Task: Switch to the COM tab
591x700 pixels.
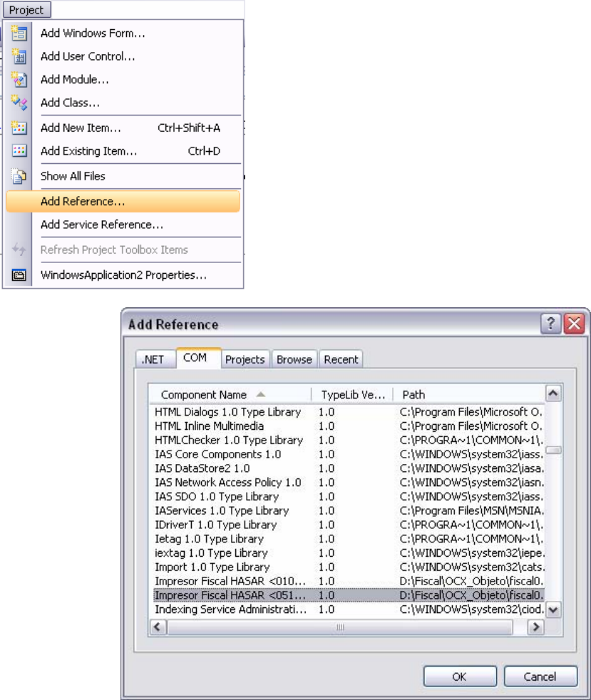Action: coord(197,358)
